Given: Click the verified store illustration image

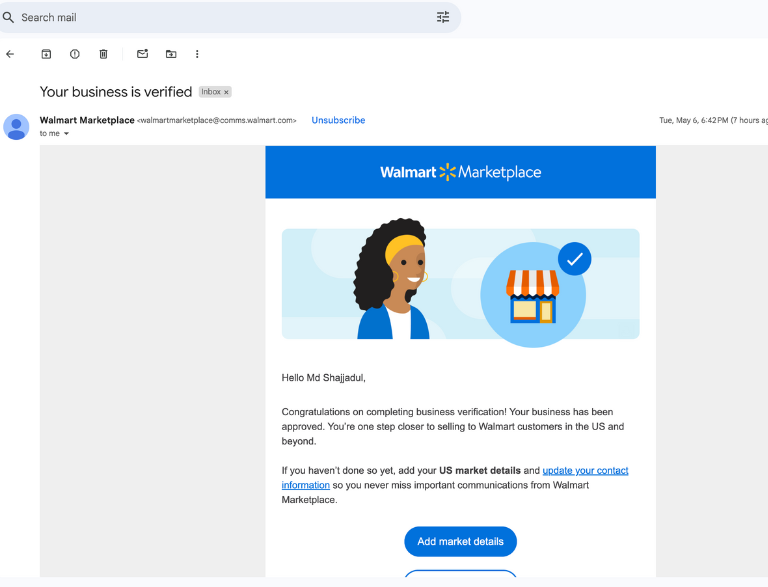Looking at the screenshot, I should pos(460,284).
